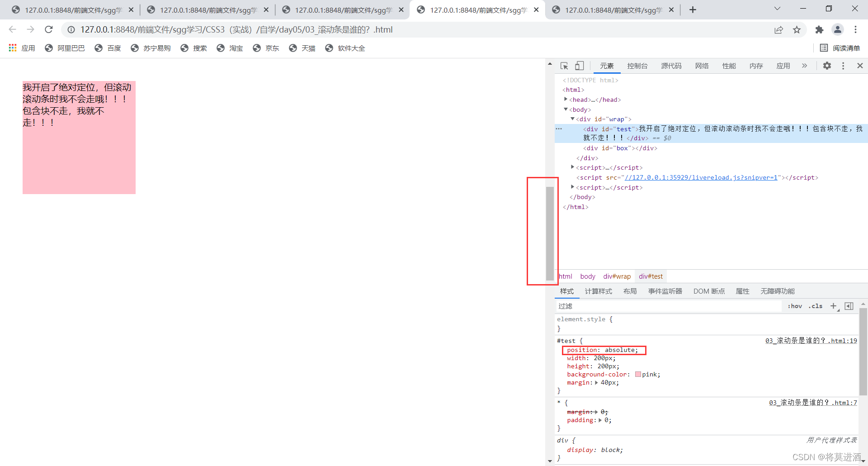Share this page icon

[x=778, y=29]
